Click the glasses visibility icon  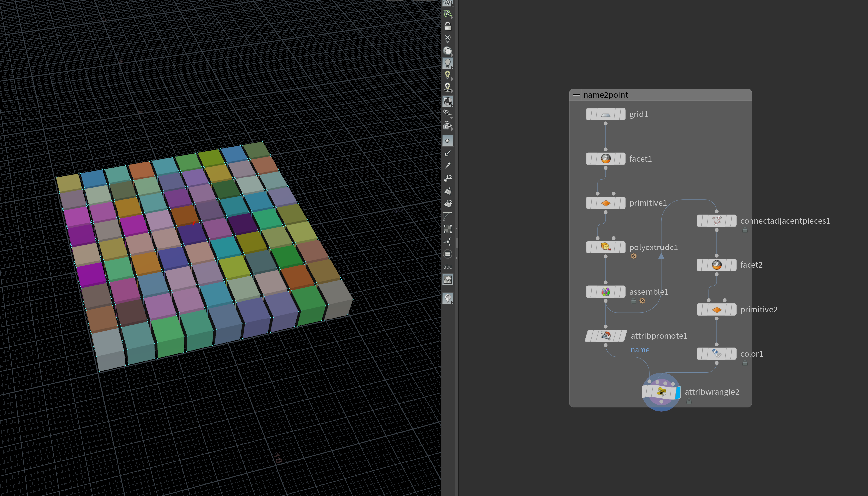(x=447, y=113)
